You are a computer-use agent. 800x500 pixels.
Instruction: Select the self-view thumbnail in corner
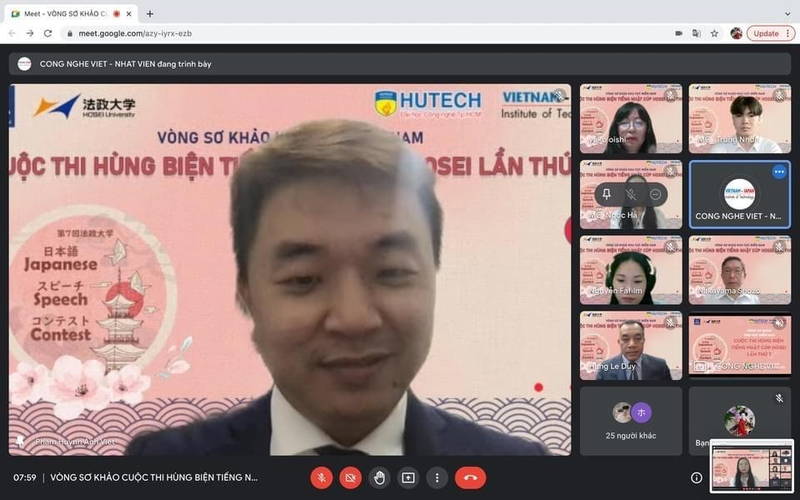[752, 466]
